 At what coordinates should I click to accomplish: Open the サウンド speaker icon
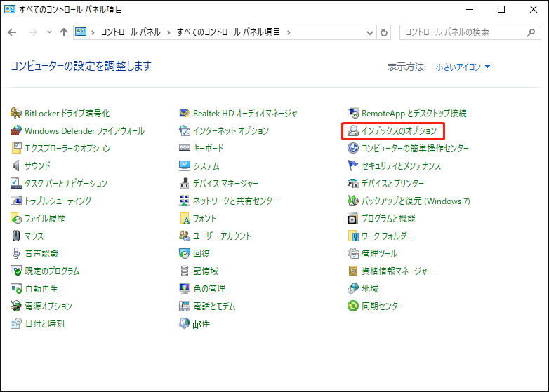tap(15, 165)
